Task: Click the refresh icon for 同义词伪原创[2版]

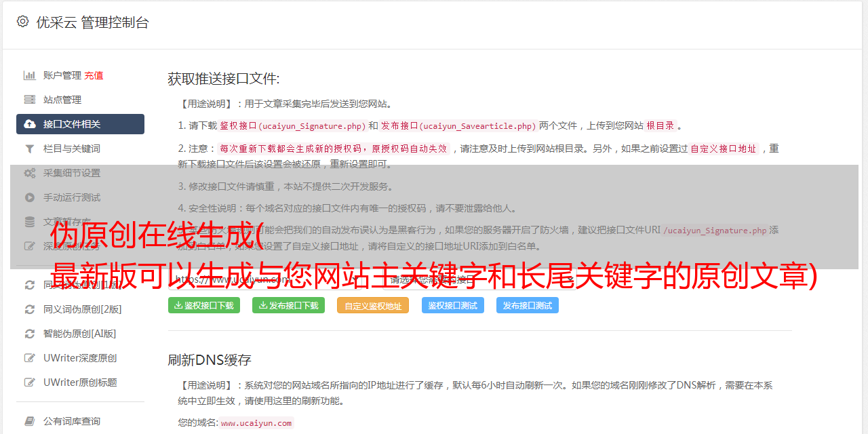Action: 30,309
